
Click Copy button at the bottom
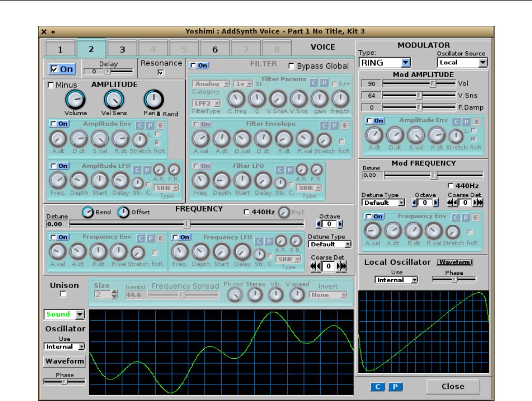click(377, 387)
